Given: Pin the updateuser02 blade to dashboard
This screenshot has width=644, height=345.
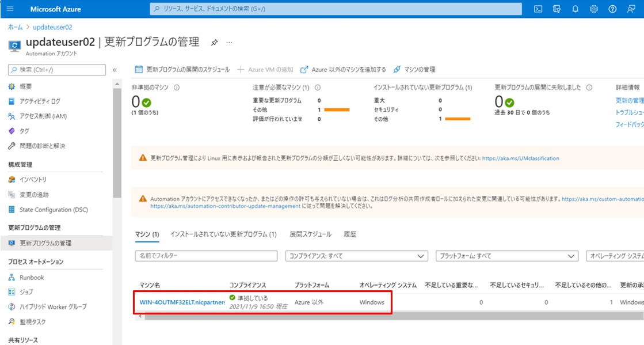Looking at the screenshot, I should 214,43.
